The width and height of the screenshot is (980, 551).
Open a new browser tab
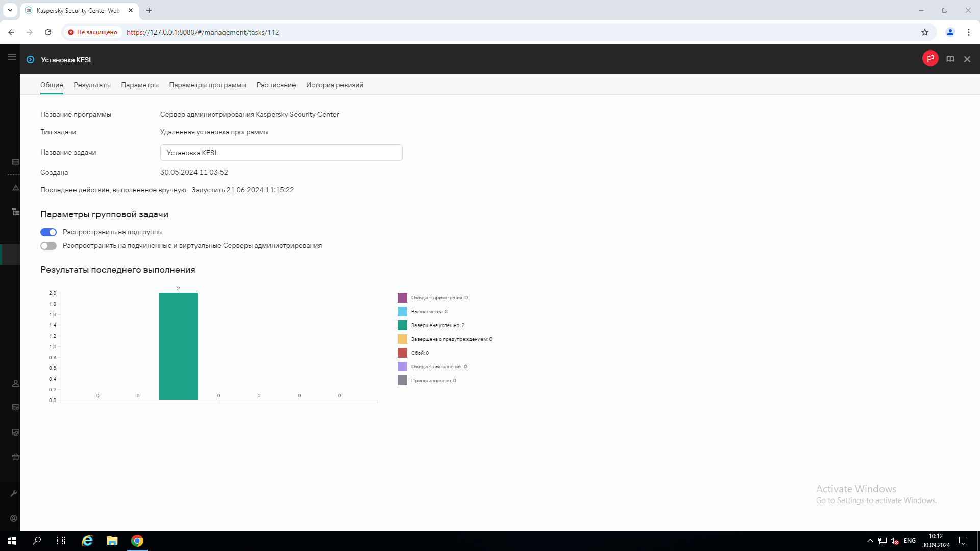[149, 10]
